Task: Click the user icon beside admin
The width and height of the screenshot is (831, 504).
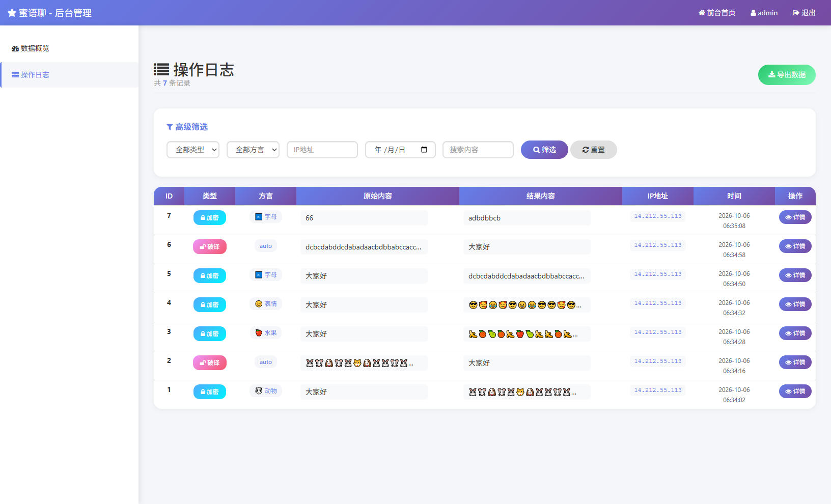Action: click(x=753, y=13)
